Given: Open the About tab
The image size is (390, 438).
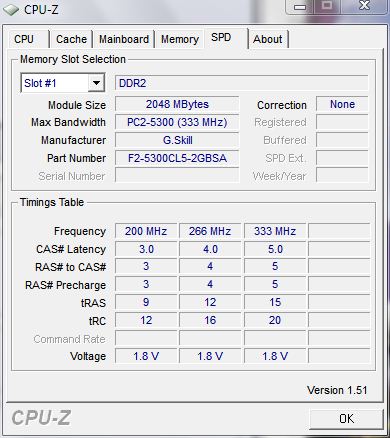Looking at the screenshot, I should [x=268, y=39].
